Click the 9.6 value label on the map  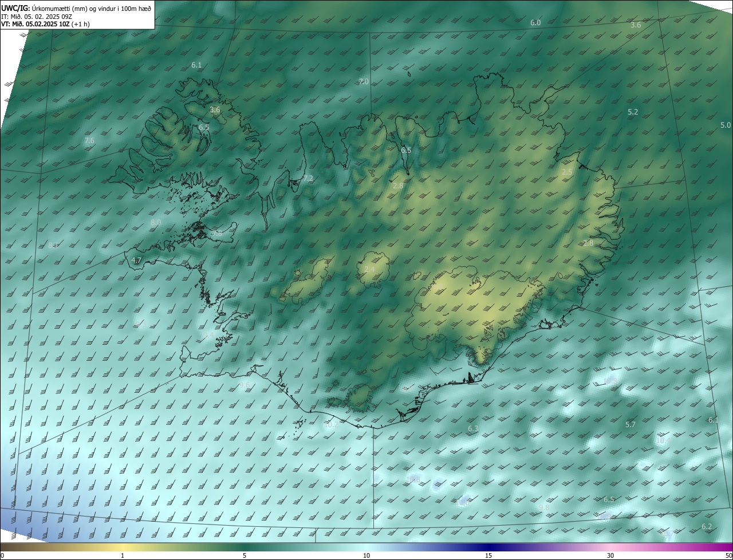[x=245, y=385]
